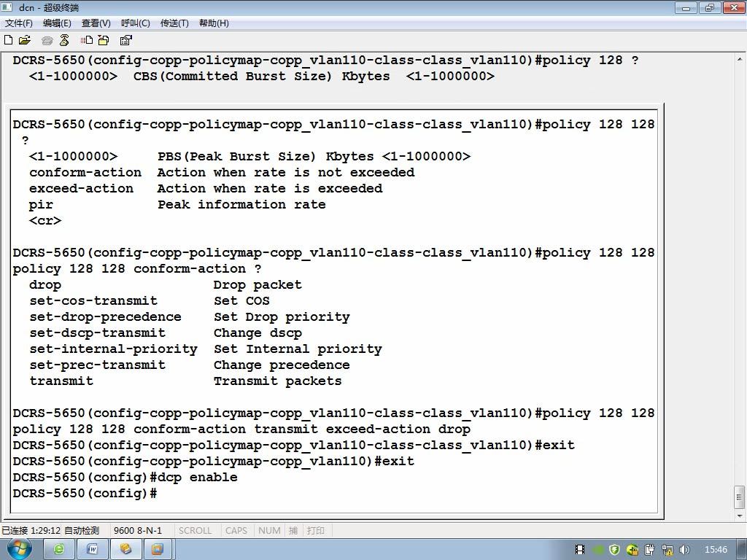Click the power plug tray icon
Viewport: 747px width, 560px height.
click(650, 550)
